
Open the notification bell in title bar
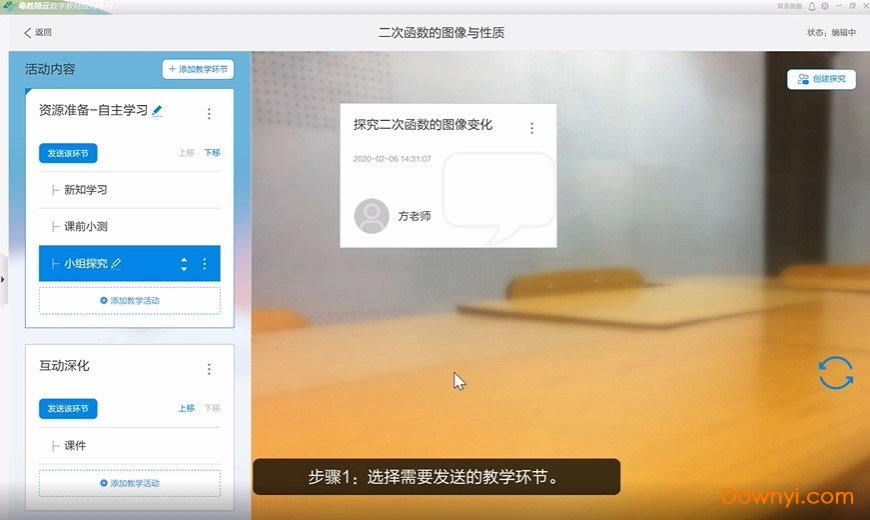click(x=812, y=6)
